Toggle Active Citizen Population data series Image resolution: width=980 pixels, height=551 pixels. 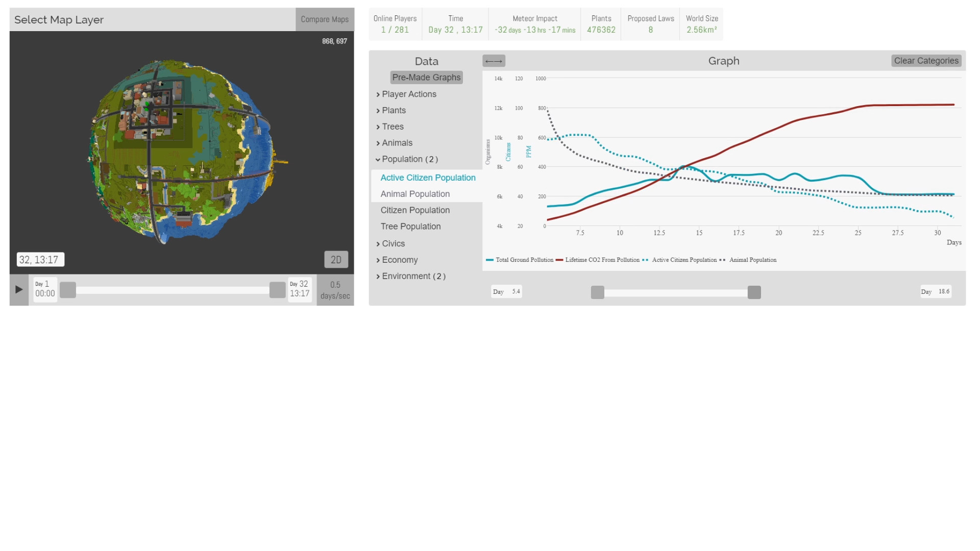(428, 178)
